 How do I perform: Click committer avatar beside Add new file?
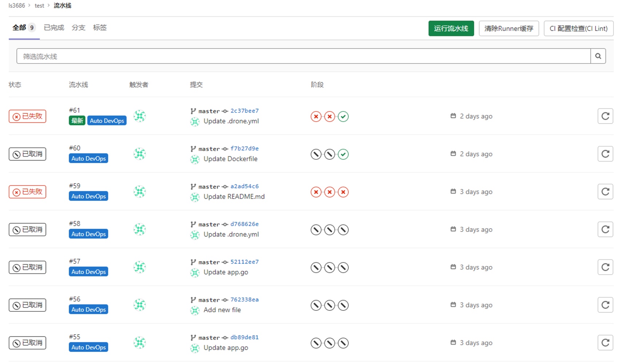point(195,311)
